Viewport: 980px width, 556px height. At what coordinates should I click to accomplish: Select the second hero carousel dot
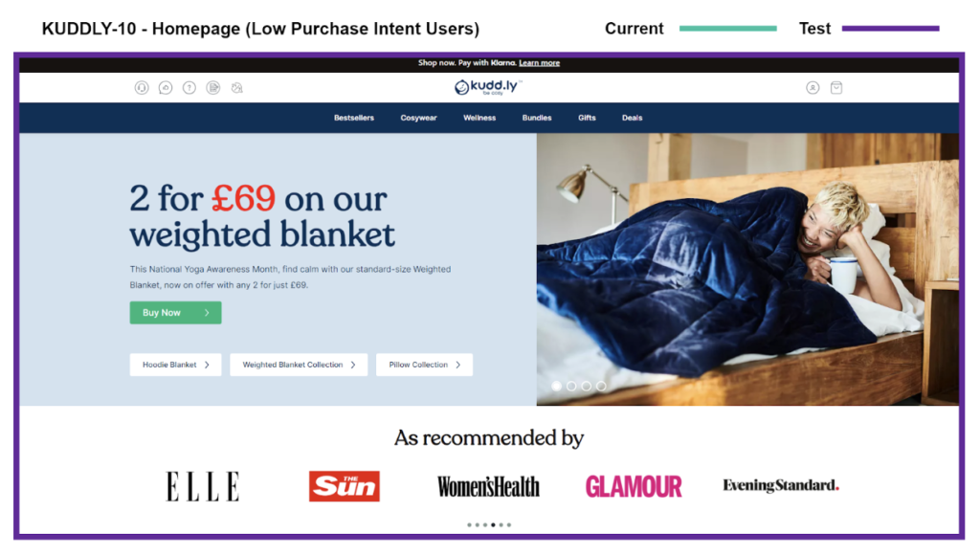point(571,386)
